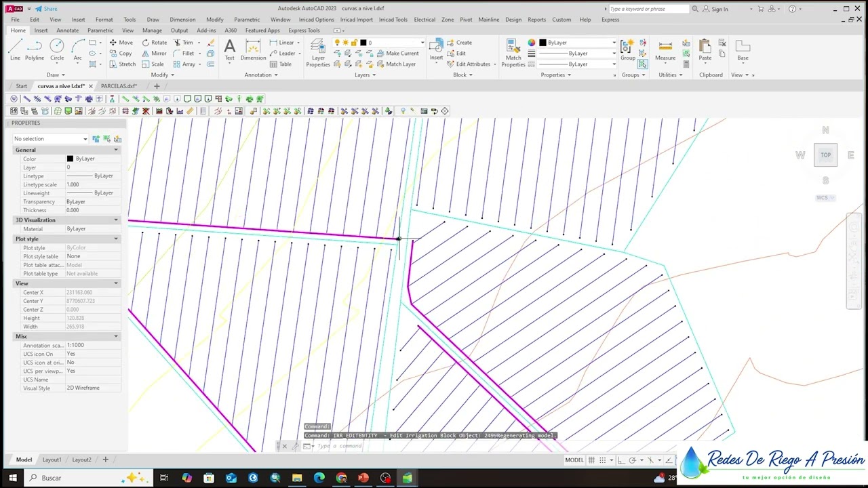This screenshot has height=488, width=868.
Task: Switch to the Parametric ribbon tab
Action: [x=100, y=30]
